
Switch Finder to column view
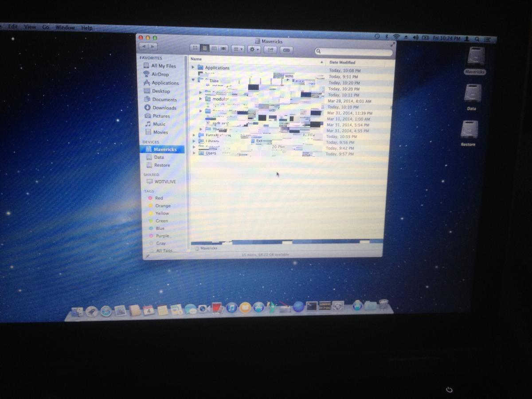[x=214, y=48]
